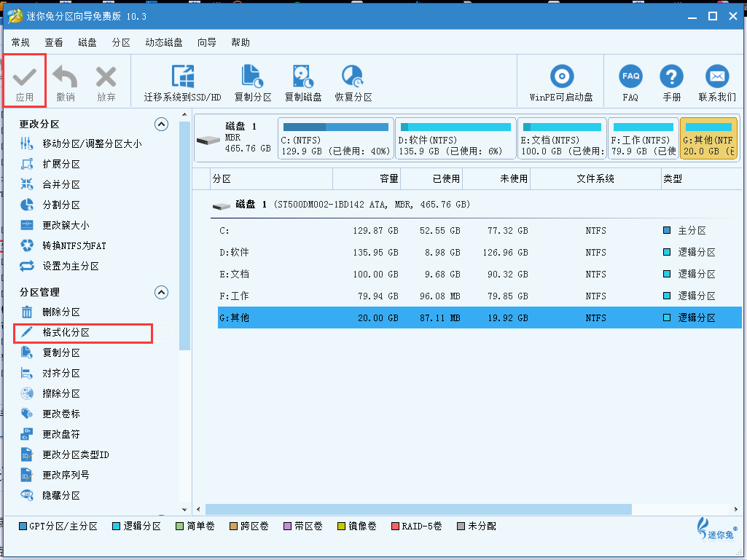Collapse the 更改分区 section chevron

pyautogui.click(x=162, y=125)
